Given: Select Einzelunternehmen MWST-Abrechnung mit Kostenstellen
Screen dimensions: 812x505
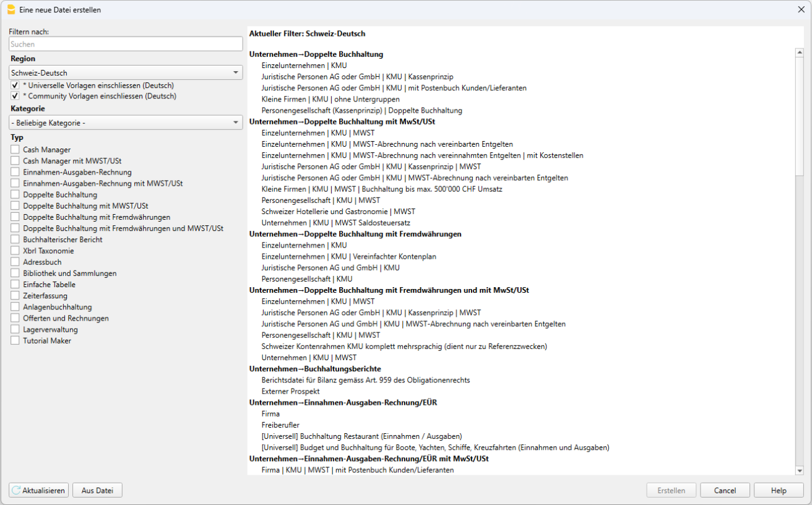Looking at the screenshot, I should (x=422, y=155).
